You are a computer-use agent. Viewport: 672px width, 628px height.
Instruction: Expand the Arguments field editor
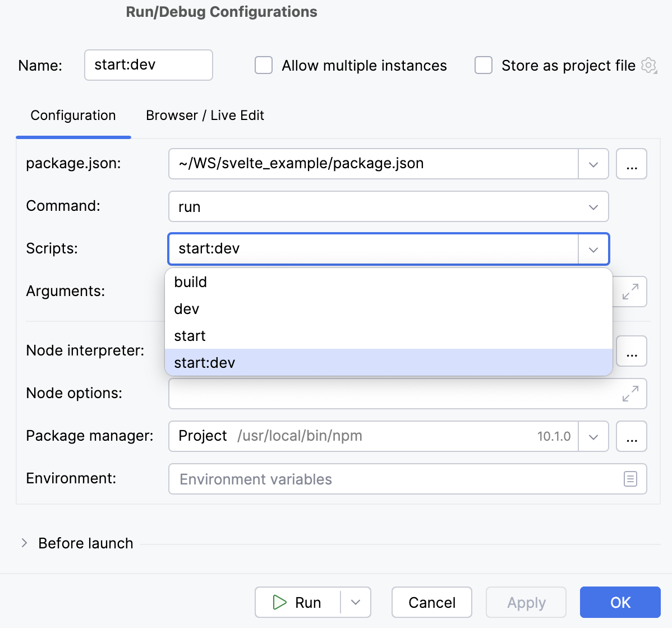tap(632, 292)
